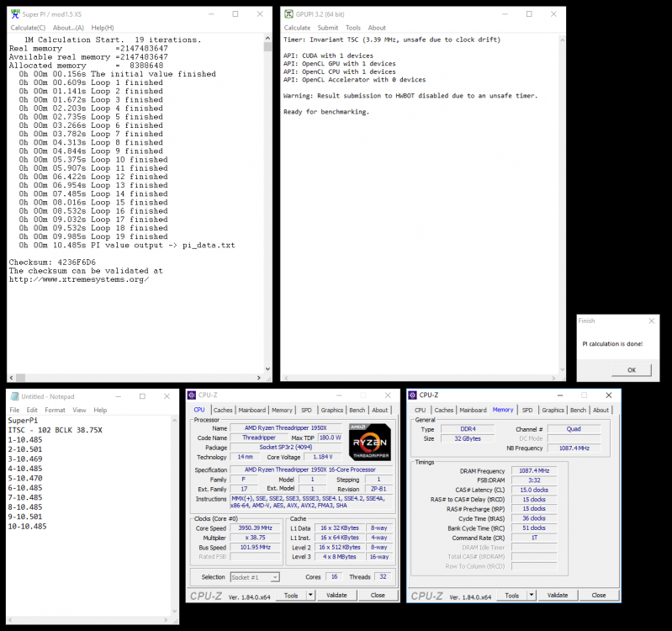Open Calculate menu in GPUPI

297,28
